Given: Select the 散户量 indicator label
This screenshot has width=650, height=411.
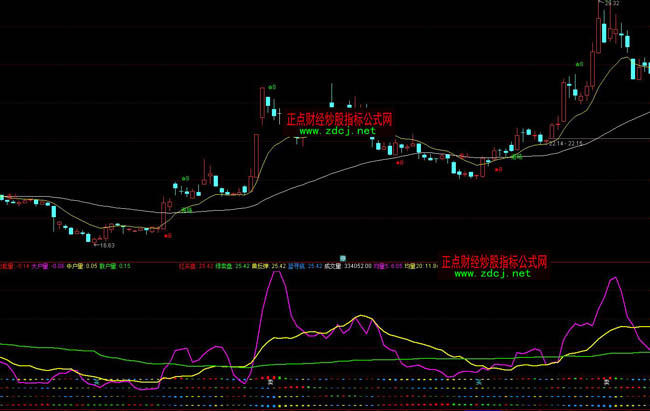Looking at the screenshot, I should (x=111, y=266).
